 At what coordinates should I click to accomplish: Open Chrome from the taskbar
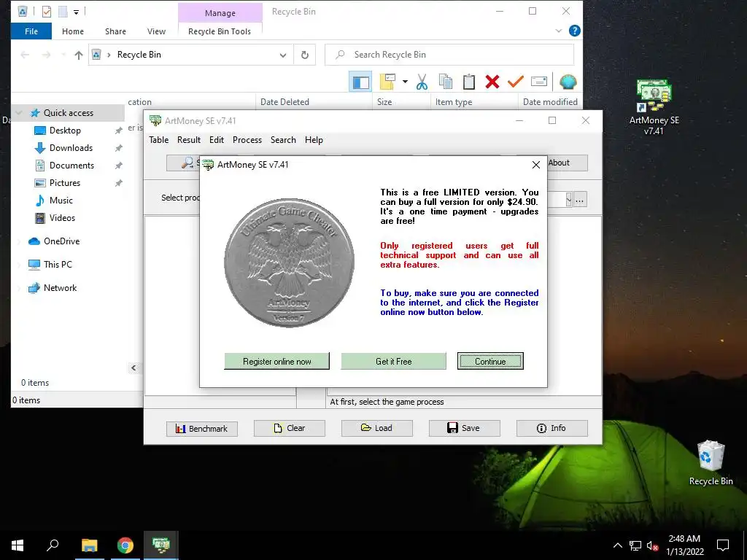click(125, 545)
